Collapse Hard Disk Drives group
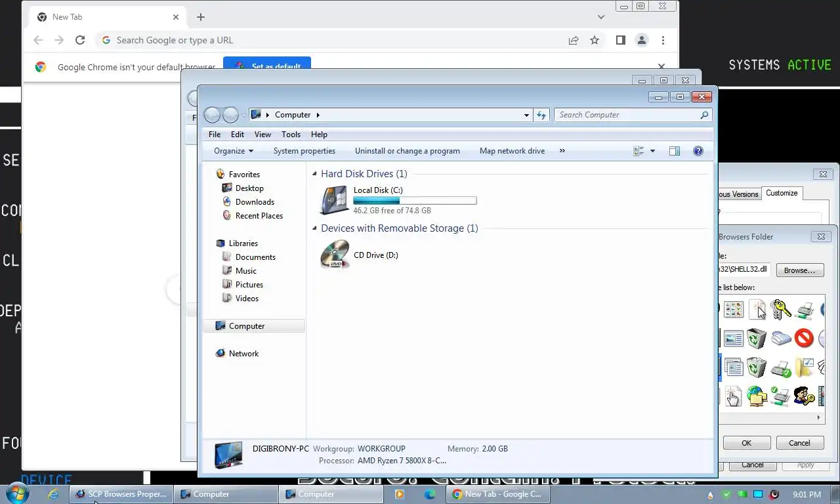 (x=315, y=174)
